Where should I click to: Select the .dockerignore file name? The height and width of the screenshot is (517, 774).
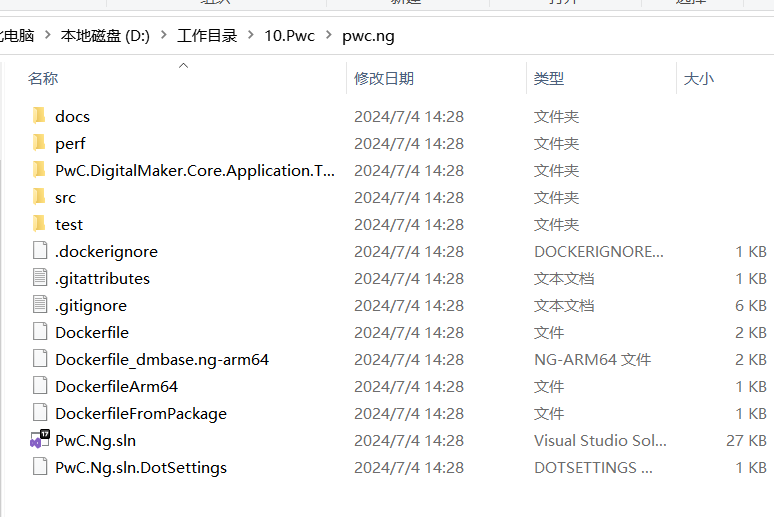107,252
